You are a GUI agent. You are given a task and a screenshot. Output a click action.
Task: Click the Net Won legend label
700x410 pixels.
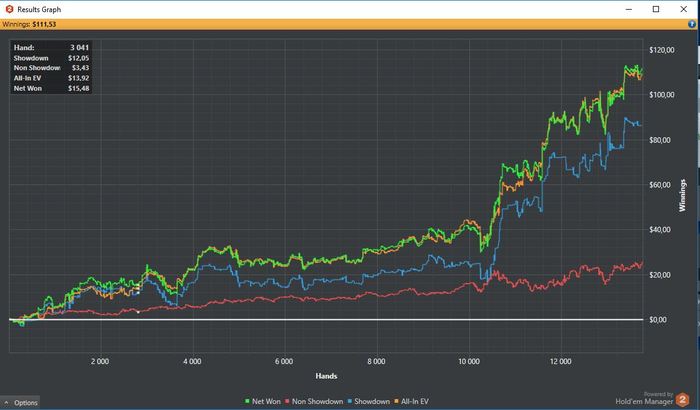266,402
